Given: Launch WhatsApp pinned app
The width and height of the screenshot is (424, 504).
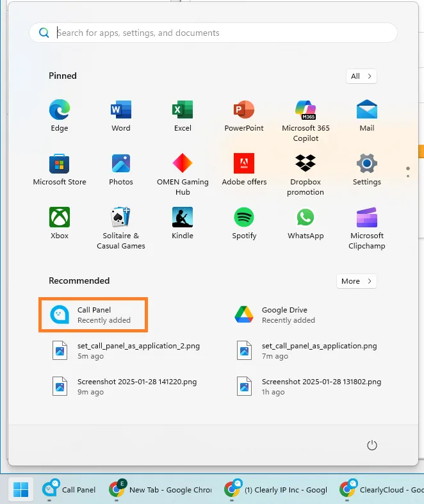Looking at the screenshot, I should pyautogui.click(x=306, y=223).
